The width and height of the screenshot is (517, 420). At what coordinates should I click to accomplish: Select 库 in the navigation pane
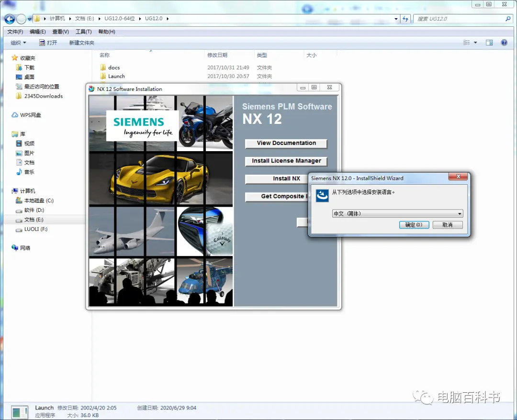point(19,134)
